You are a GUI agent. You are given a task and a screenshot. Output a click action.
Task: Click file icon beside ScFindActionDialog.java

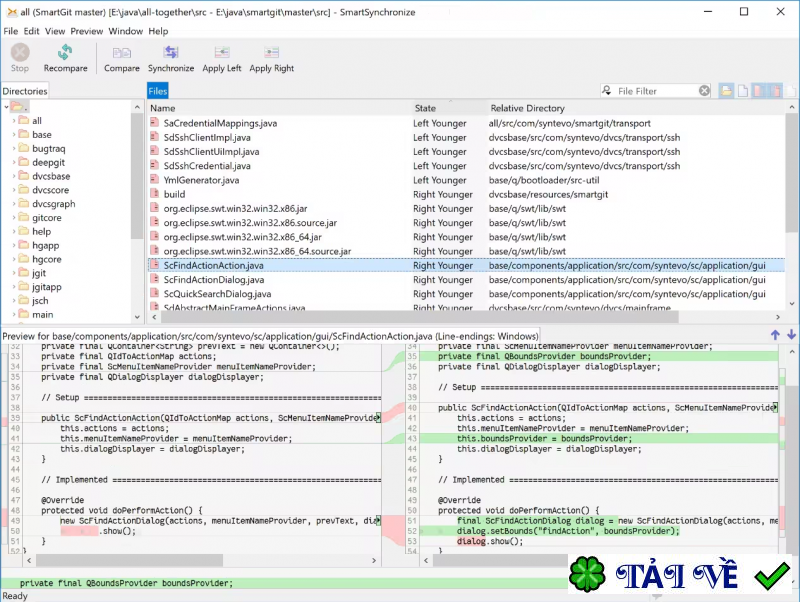point(155,279)
